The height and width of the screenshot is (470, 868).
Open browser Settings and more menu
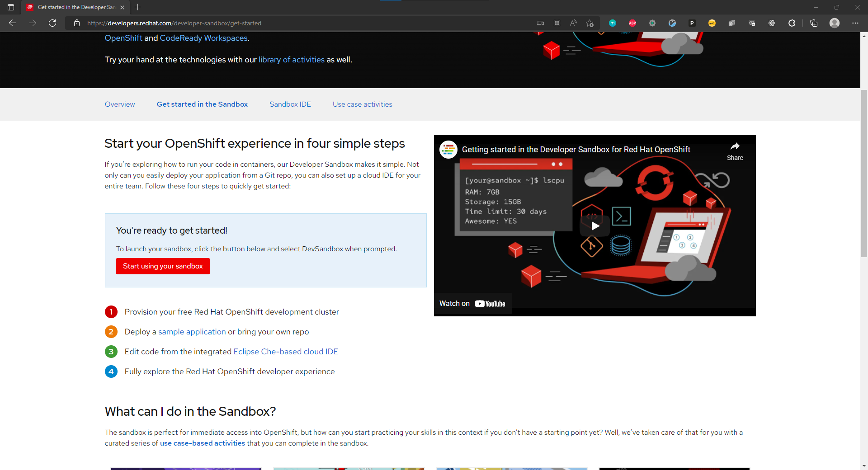[x=855, y=23]
